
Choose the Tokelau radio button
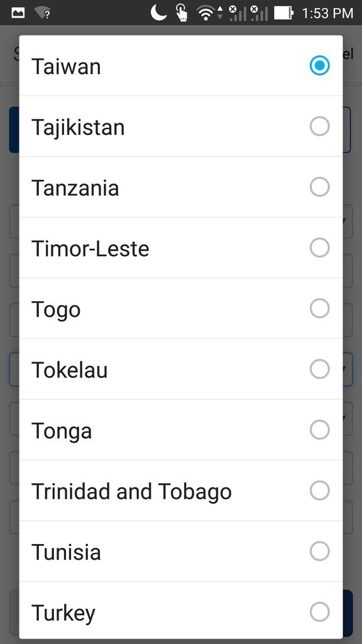(x=319, y=369)
